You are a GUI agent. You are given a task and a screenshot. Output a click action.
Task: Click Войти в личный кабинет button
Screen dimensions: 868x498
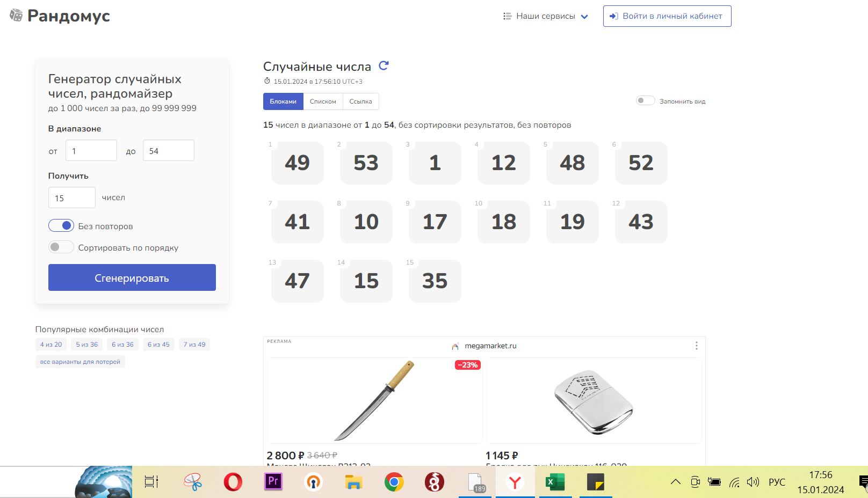(667, 16)
